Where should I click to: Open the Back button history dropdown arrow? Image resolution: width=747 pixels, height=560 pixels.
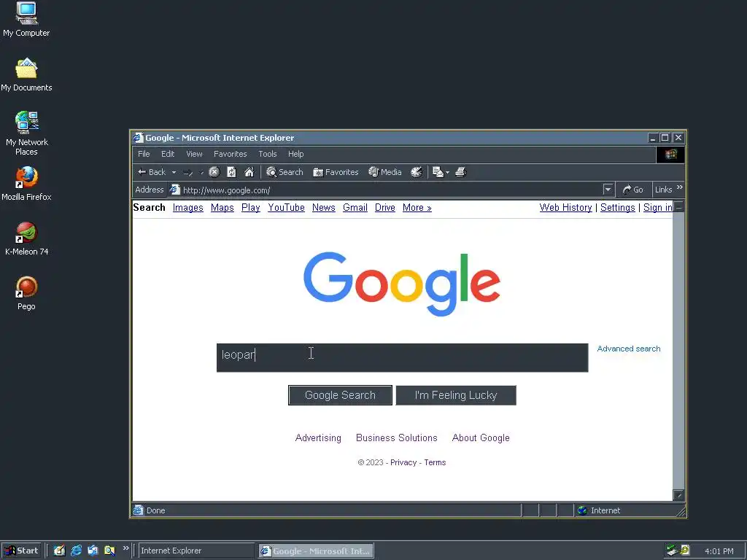(174, 172)
